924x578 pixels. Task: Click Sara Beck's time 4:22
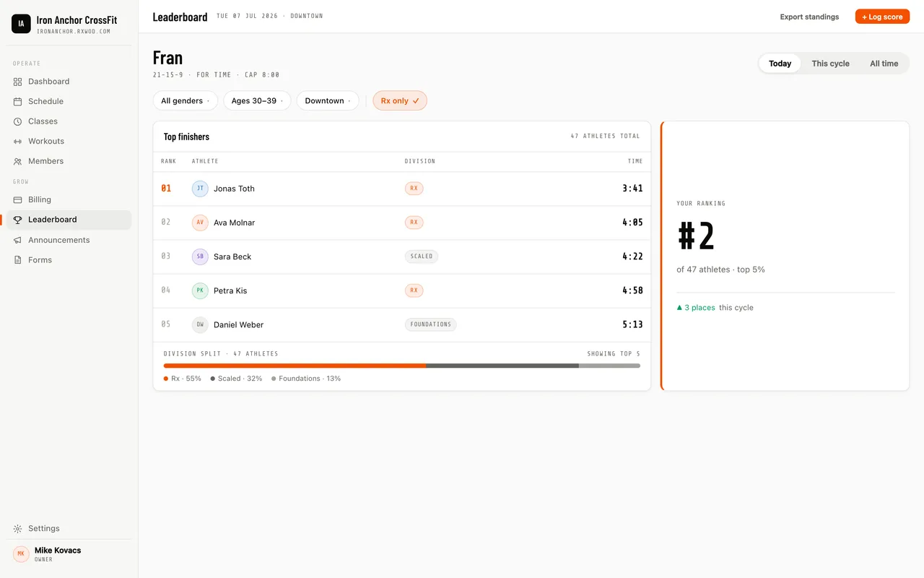point(632,256)
